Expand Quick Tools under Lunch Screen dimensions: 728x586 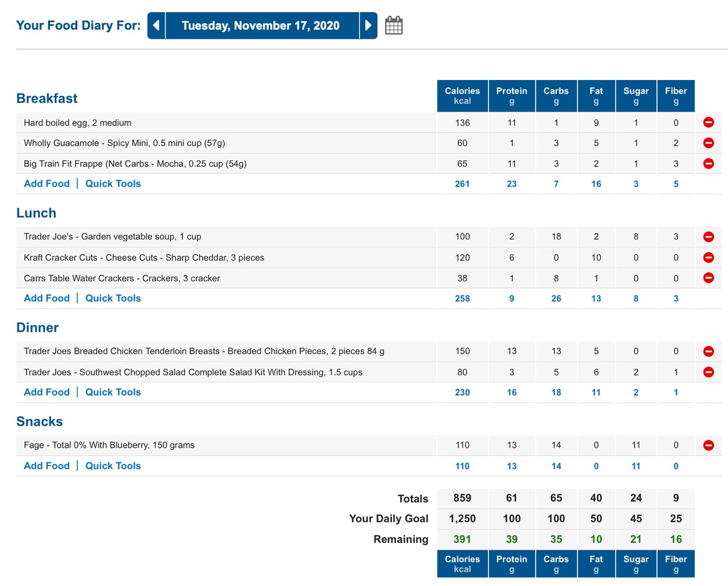coord(113,298)
